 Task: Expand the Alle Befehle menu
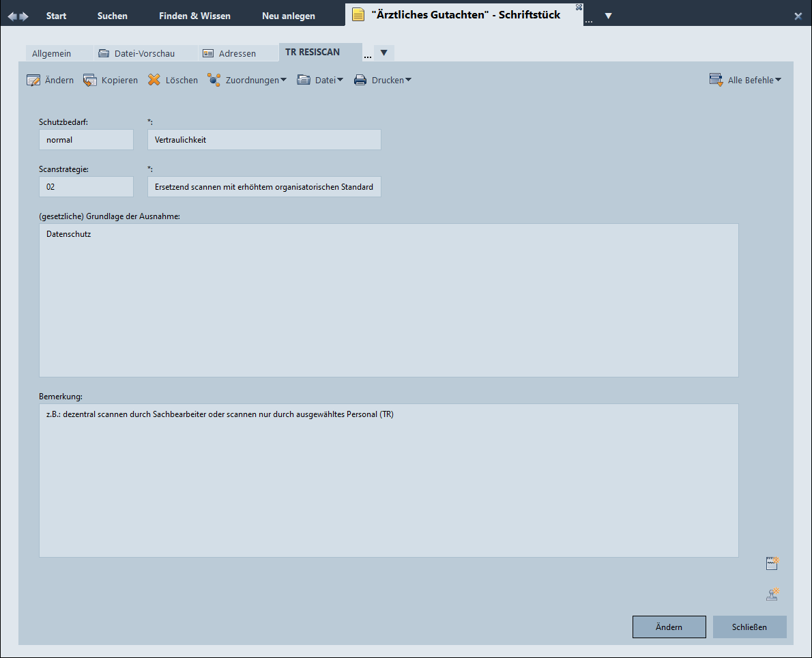click(x=745, y=81)
